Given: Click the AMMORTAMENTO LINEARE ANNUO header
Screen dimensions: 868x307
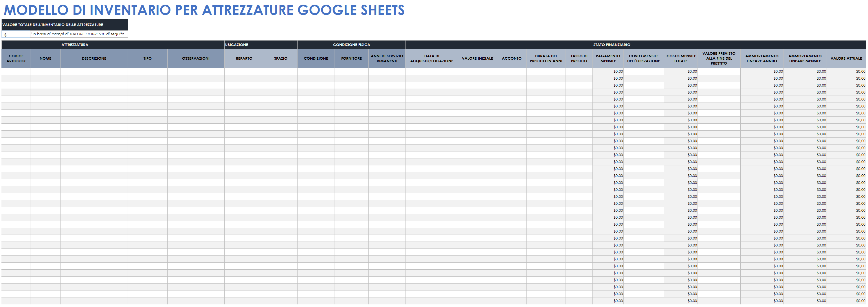Looking at the screenshot, I should pyautogui.click(x=762, y=59).
